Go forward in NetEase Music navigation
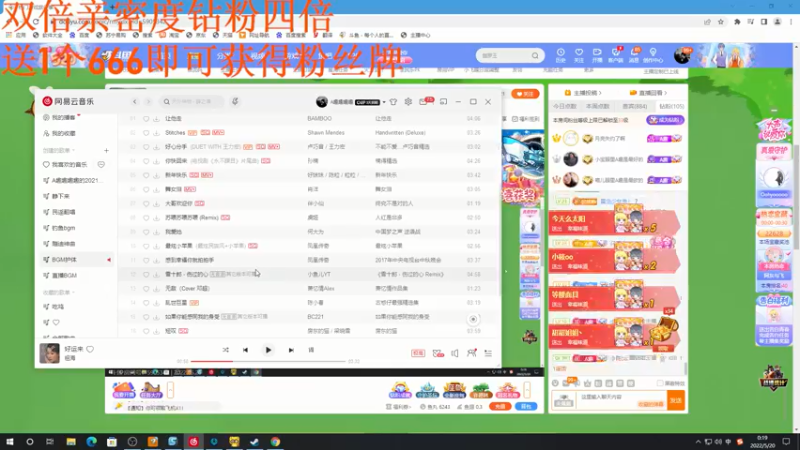The width and height of the screenshot is (800, 450). 148,102
